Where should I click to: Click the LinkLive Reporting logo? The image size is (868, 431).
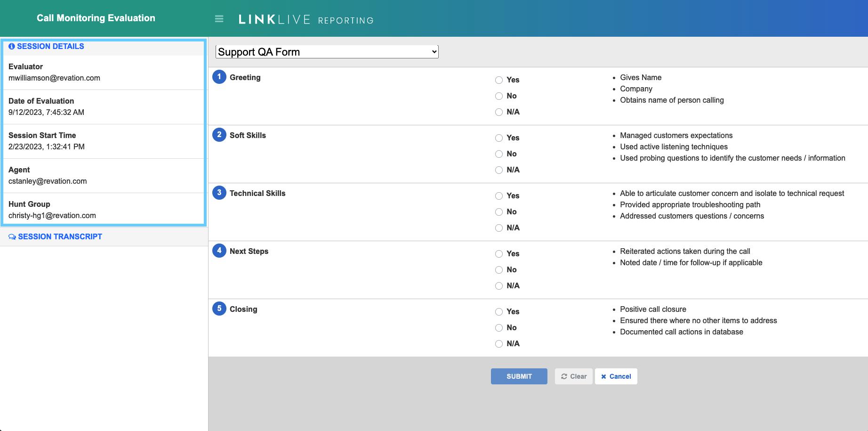pyautogui.click(x=306, y=20)
